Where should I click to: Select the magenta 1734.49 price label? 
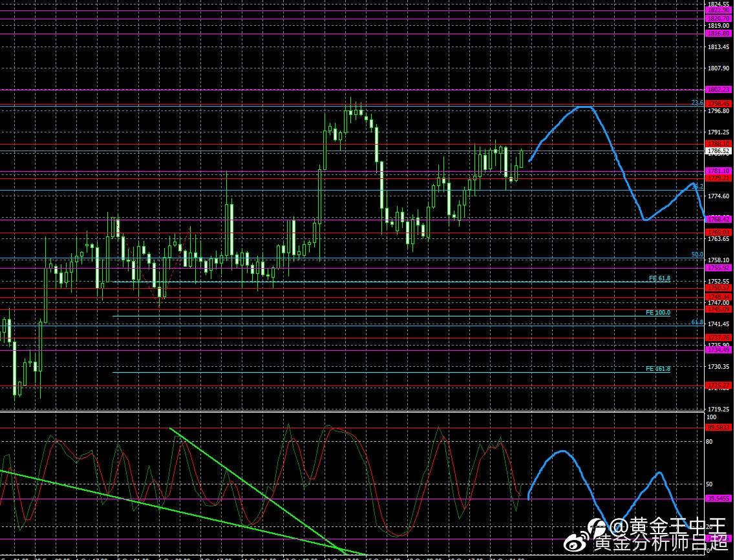(718, 350)
